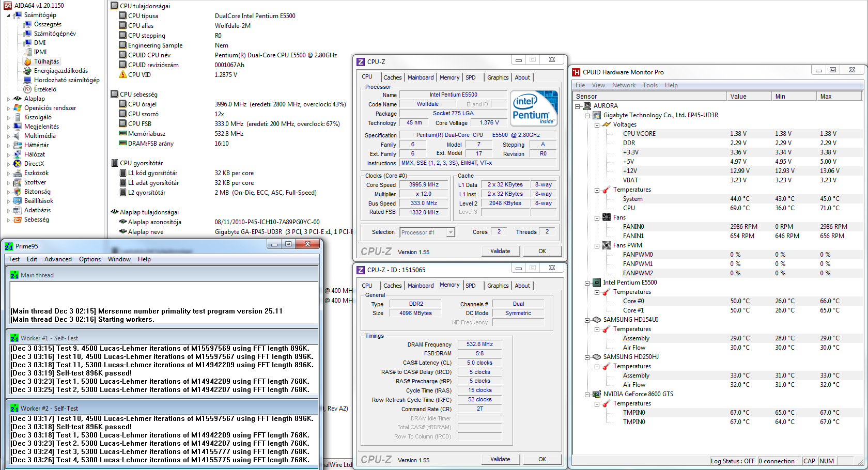Image resolution: width=868 pixels, height=470 pixels.
Task: Click the CPU órajel row in AIDA64
Action: click(x=233, y=104)
